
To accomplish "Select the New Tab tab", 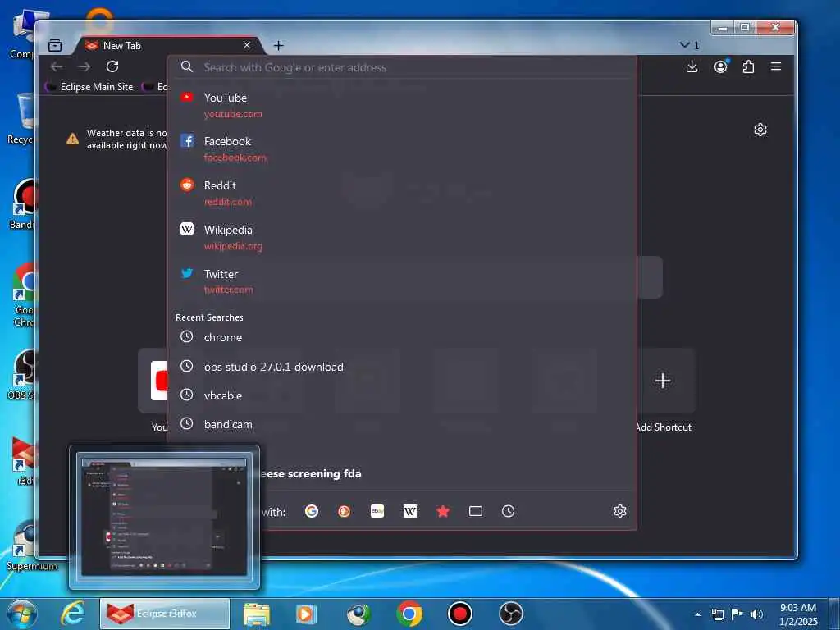I will [167, 46].
